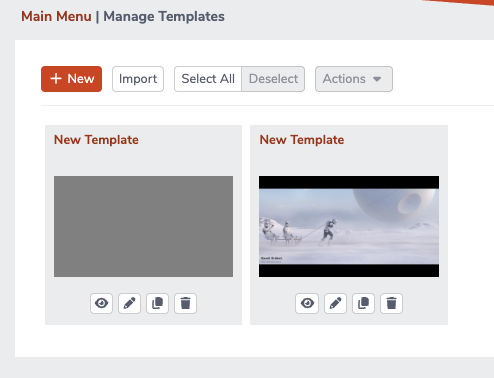Preview the snow-scene New Template (eye icon)

click(x=307, y=303)
